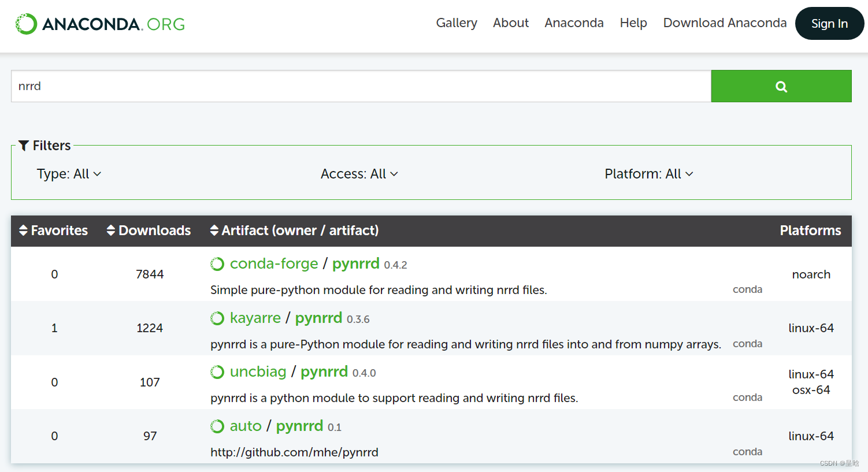Click the search field containing nrrd
The width and height of the screenshot is (868, 472).
pos(361,86)
